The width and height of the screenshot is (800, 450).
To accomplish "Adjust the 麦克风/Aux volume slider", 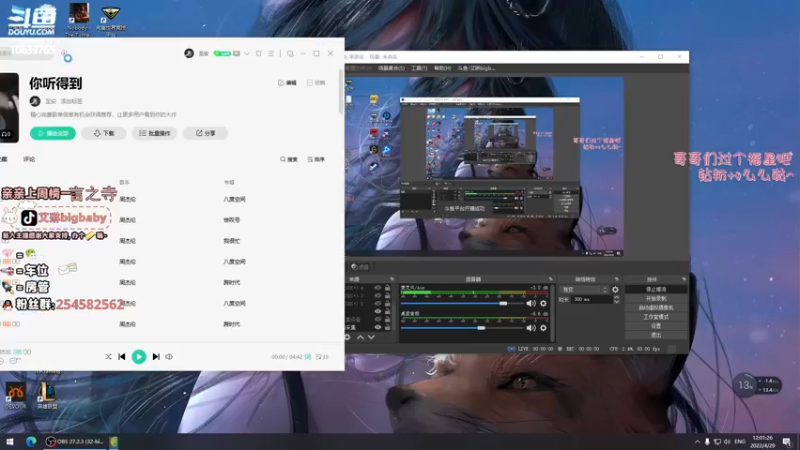I will coord(463,303).
